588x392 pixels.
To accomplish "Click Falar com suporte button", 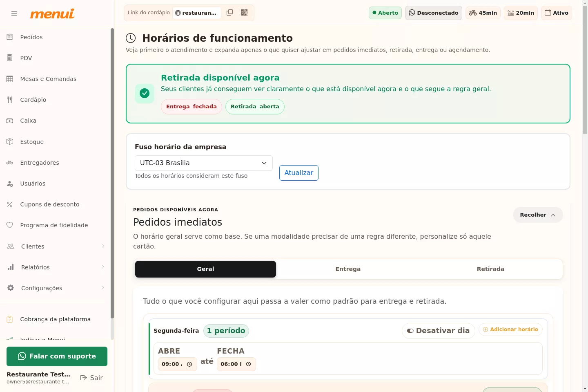I will pos(57,356).
